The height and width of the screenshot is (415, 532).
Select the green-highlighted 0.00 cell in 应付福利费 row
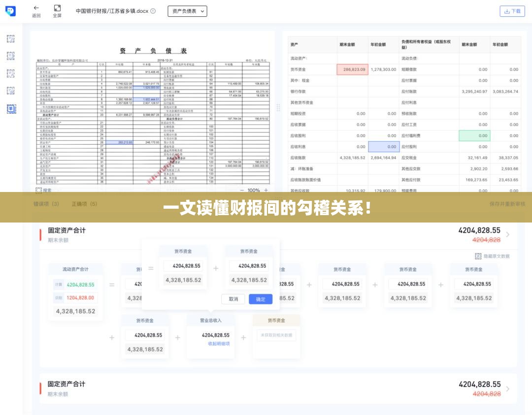475,135
